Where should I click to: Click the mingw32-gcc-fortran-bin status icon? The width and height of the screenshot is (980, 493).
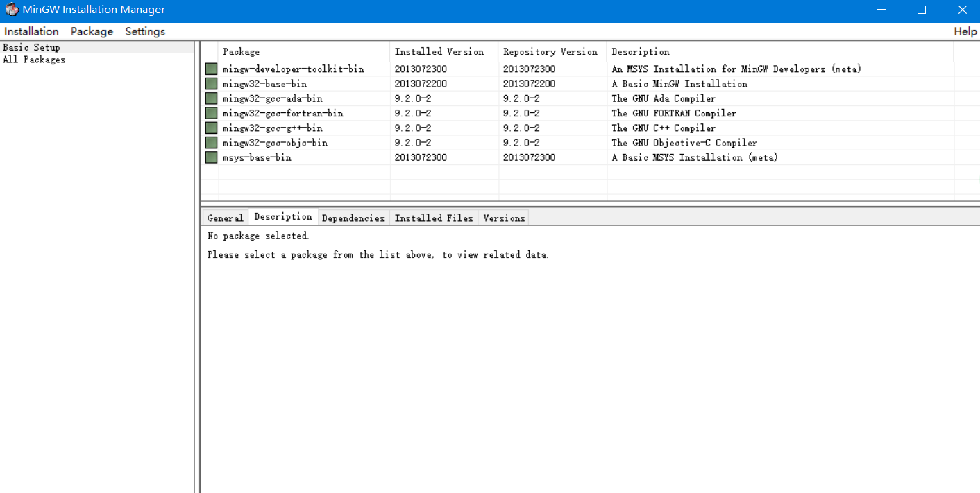[x=210, y=113]
